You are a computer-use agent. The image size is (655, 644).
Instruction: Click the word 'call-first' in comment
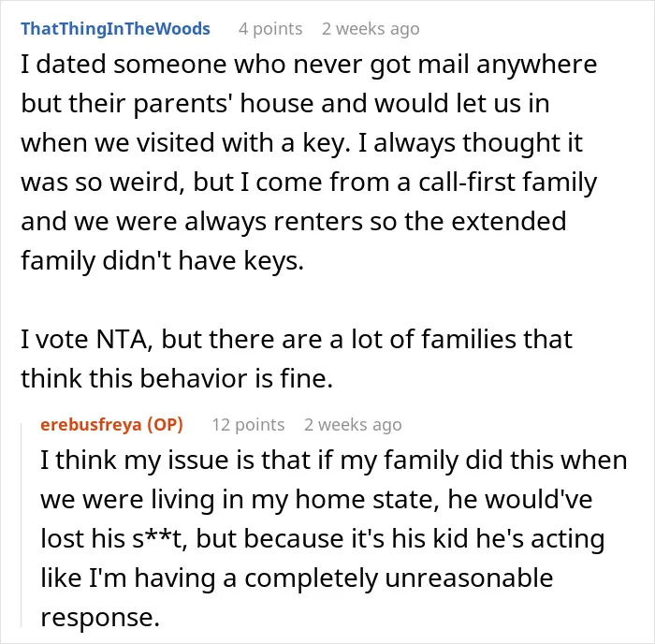pyautogui.click(x=467, y=183)
